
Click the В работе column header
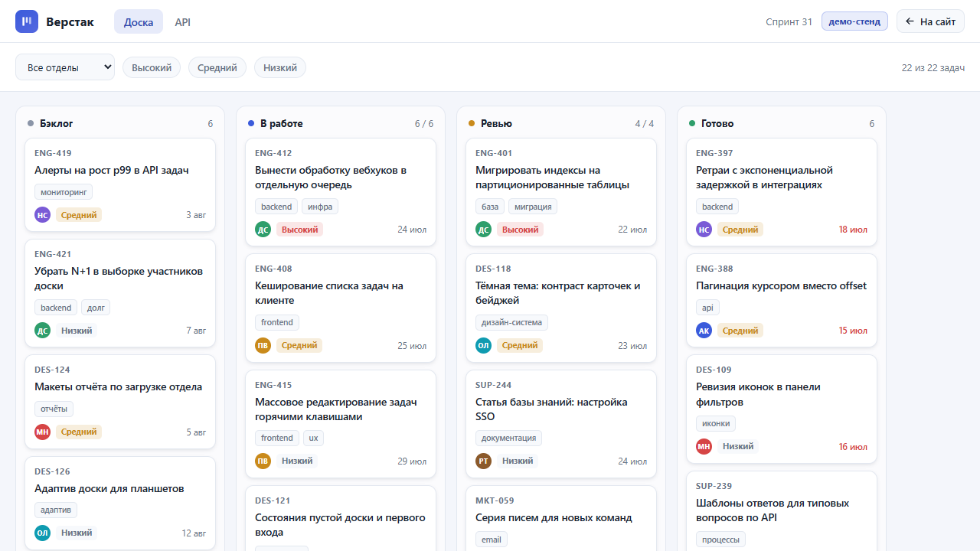tap(341, 123)
